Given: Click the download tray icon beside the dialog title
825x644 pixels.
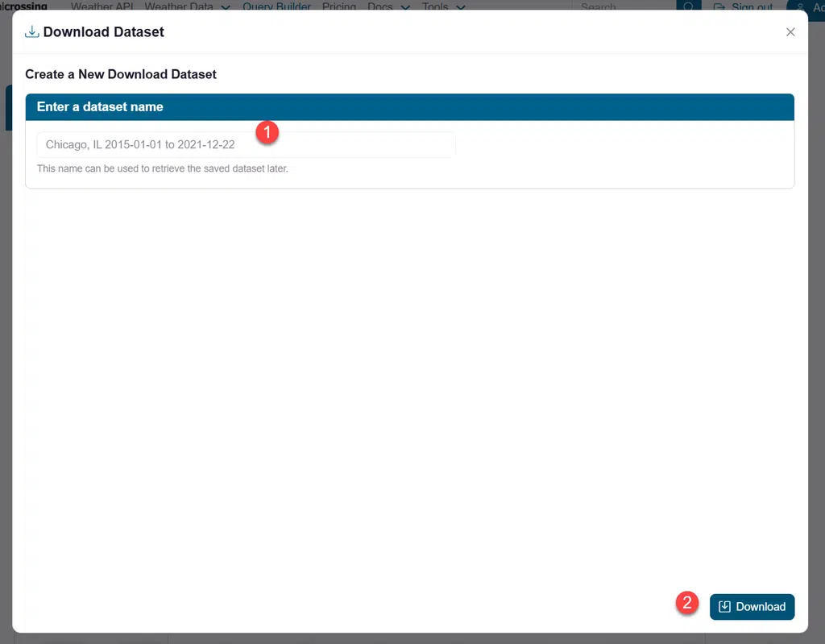Looking at the screenshot, I should point(31,31).
